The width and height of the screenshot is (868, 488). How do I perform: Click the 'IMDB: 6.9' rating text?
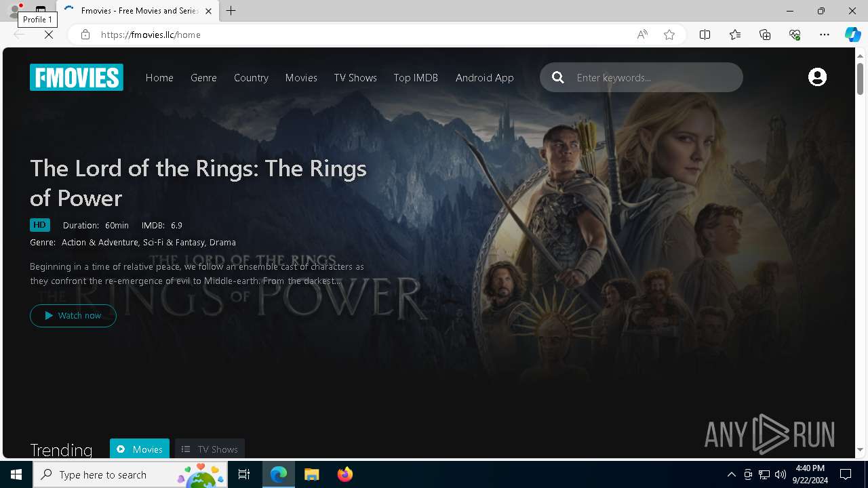161,225
